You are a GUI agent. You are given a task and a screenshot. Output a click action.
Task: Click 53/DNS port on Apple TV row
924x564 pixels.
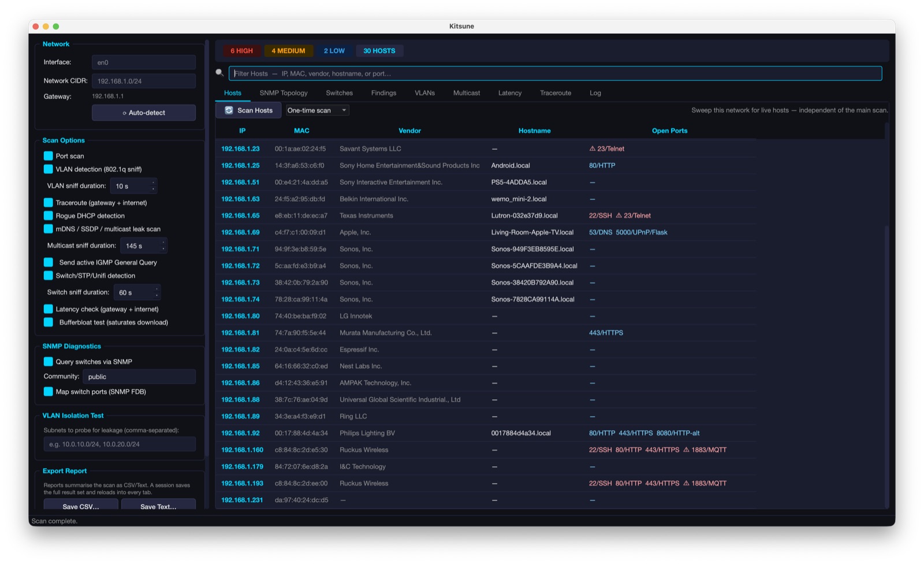coord(600,232)
